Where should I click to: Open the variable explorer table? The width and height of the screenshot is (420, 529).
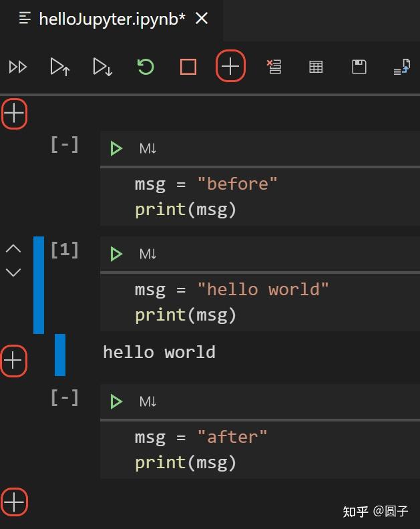pos(316,67)
